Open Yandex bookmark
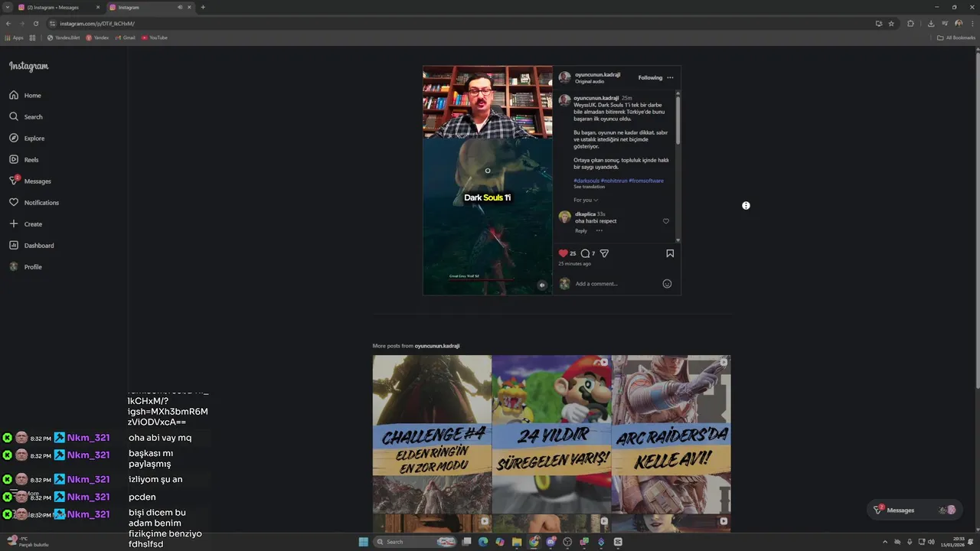Viewport: 980px width, 551px height. tap(97, 37)
